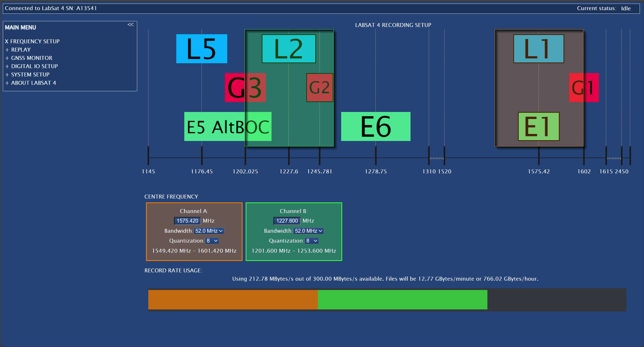Click the 1145 MHz frequency tick marker

point(148,155)
